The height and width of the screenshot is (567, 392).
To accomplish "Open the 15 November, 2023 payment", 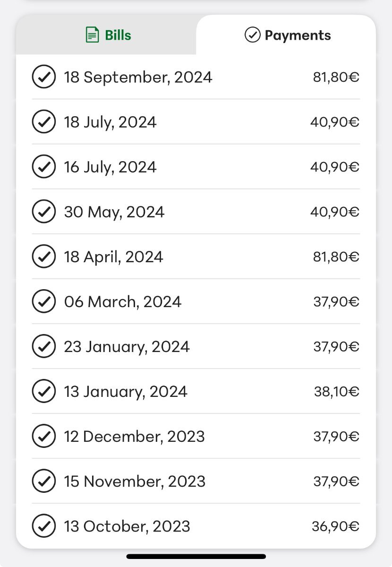I will [196, 481].
